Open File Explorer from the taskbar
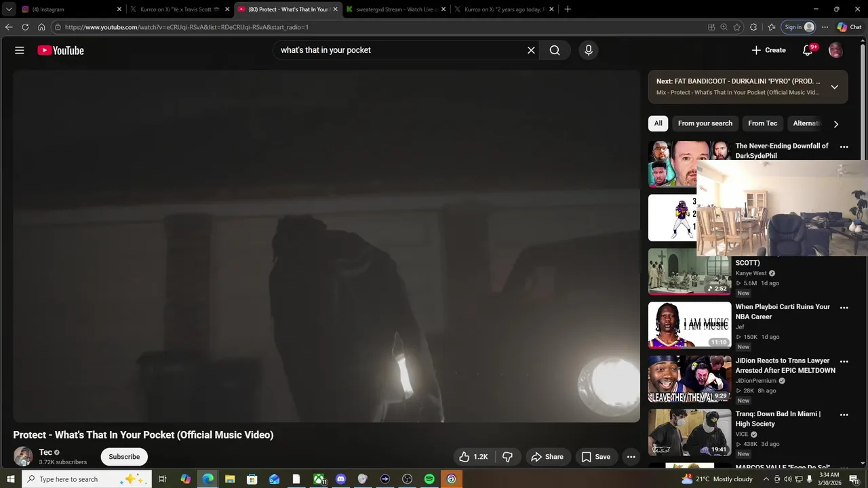Screen dimensions: 868x488 tap(230, 479)
